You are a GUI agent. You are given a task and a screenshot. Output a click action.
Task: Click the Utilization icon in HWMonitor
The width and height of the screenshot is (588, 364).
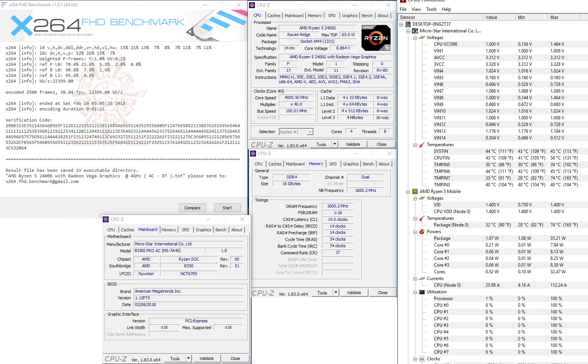(x=422, y=292)
